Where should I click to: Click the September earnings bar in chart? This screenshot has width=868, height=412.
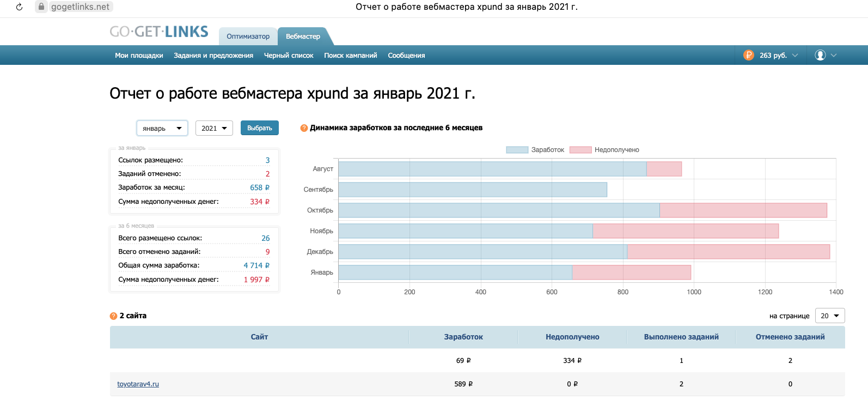[x=473, y=190]
